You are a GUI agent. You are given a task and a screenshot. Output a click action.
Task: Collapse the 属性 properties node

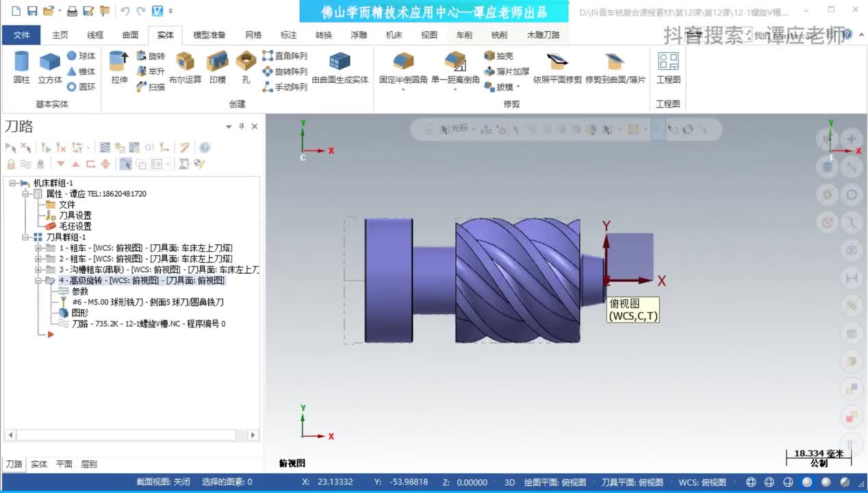pyautogui.click(x=25, y=194)
